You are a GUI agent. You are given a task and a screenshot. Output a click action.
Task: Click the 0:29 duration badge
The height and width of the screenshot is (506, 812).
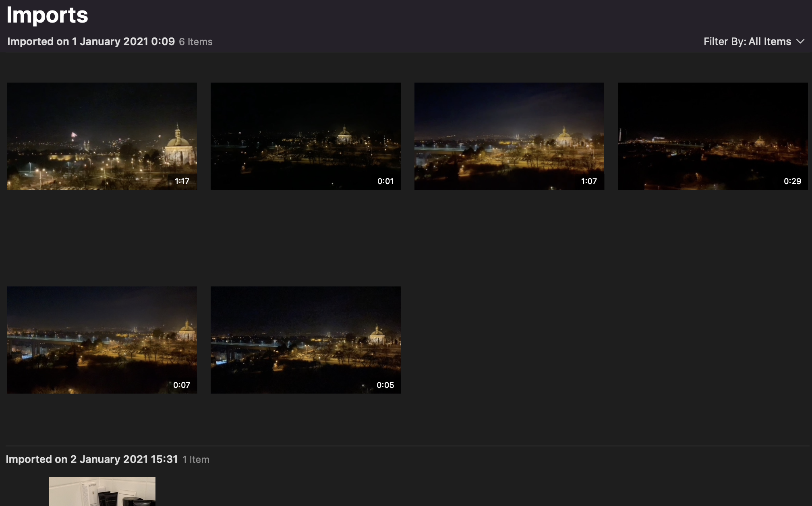(x=792, y=181)
